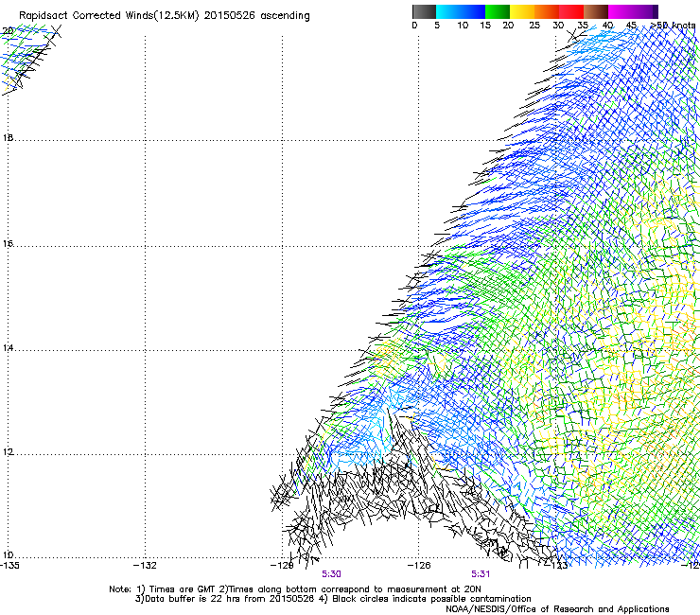The width and height of the screenshot is (700, 615).
Task: Click the latitude '12' axis label on the left
Action: (8, 451)
